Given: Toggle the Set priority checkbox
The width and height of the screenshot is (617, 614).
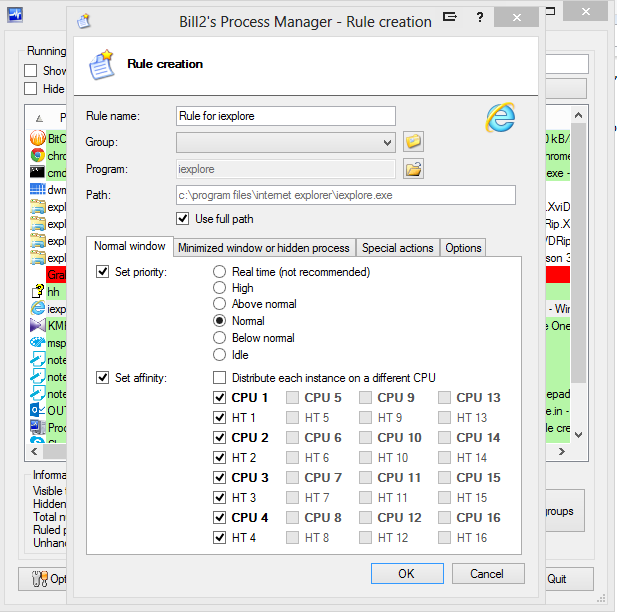Looking at the screenshot, I should click(102, 272).
